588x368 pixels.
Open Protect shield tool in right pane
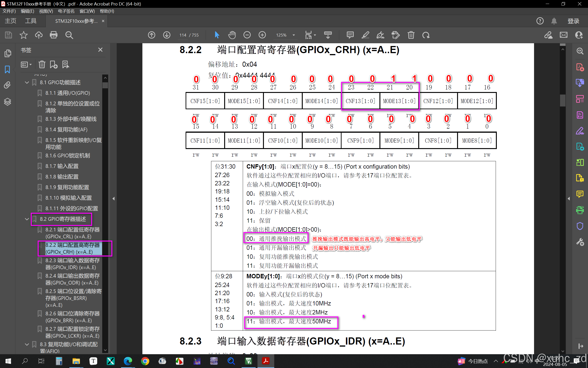(x=580, y=226)
